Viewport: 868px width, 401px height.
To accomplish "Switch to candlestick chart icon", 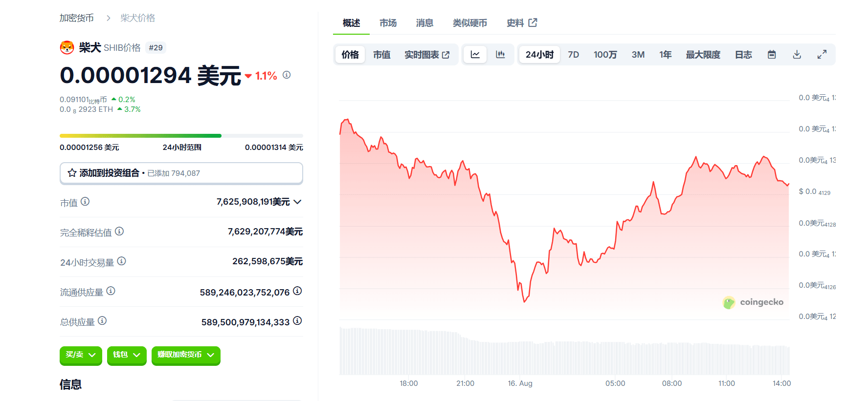I will tap(500, 55).
